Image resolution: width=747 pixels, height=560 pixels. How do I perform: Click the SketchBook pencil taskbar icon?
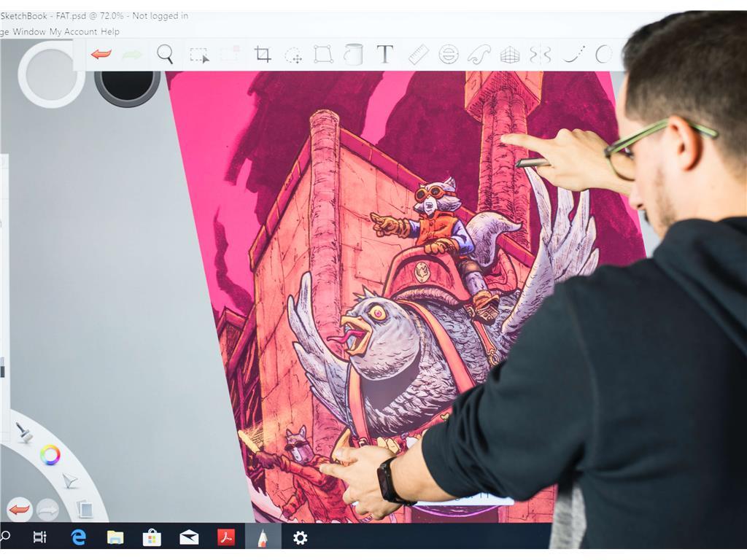(x=263, y=538)
